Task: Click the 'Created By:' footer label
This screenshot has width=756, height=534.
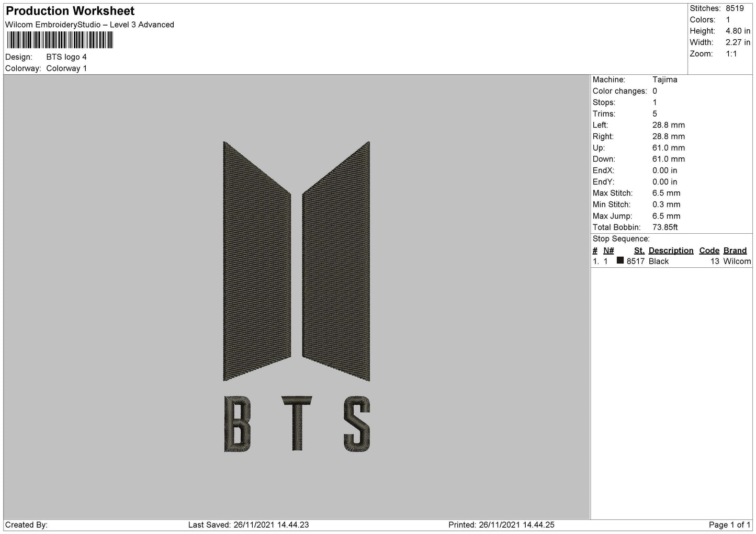Action: click(27, 525)
